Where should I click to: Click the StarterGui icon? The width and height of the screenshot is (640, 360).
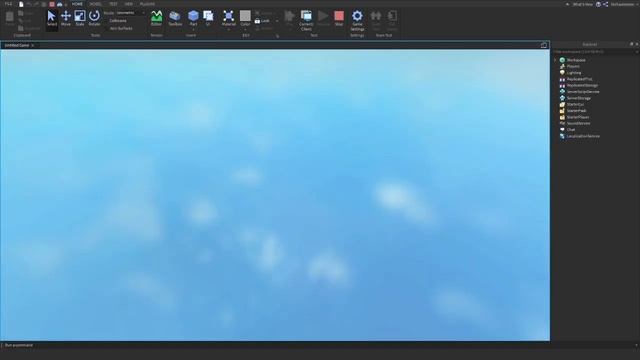pyautogui.click(x=562, y=104)
